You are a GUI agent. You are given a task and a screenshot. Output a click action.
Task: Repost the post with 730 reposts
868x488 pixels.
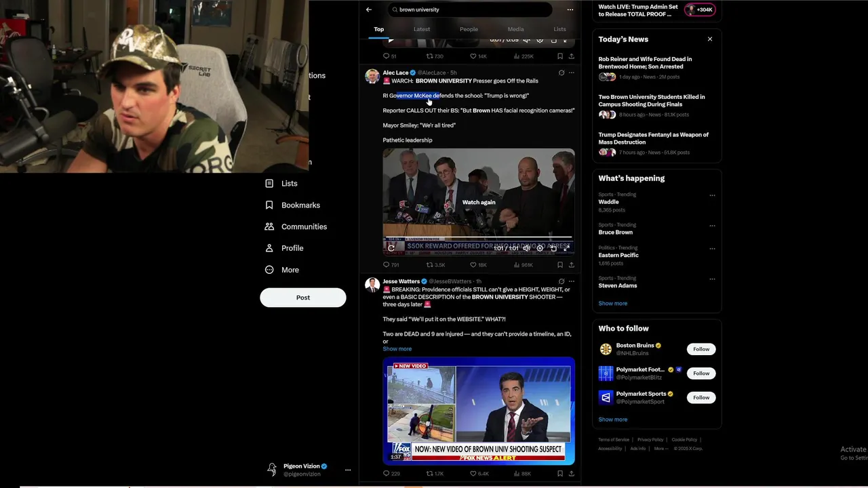click(x=434, y=56)
